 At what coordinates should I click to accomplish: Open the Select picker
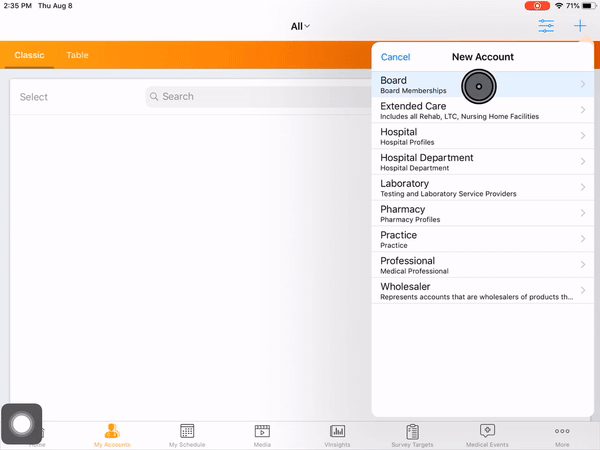click(34, 97)
